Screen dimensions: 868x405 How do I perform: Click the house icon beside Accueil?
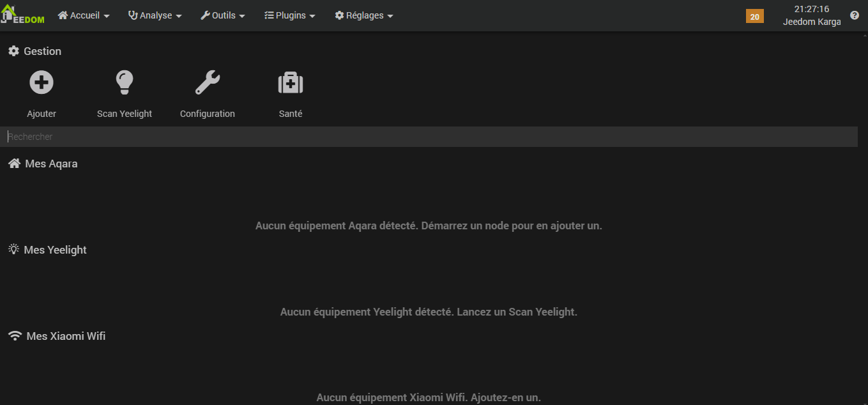click(63, 15)
